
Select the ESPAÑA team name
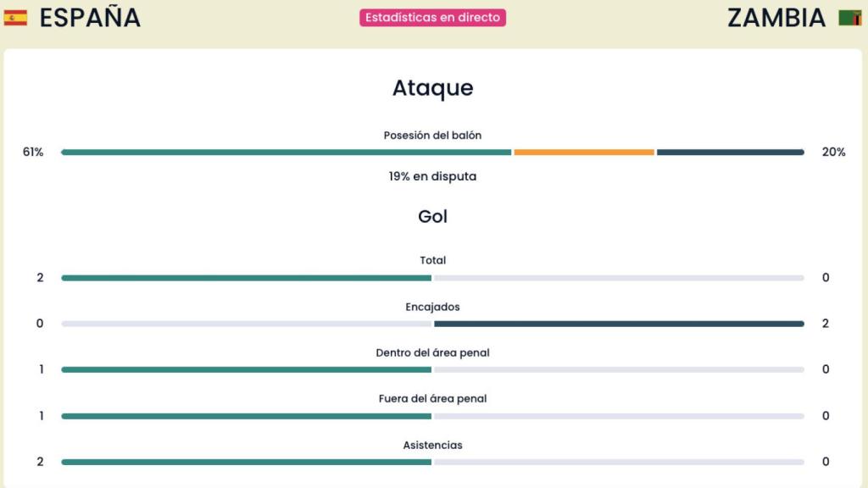[x=90, y=18]
